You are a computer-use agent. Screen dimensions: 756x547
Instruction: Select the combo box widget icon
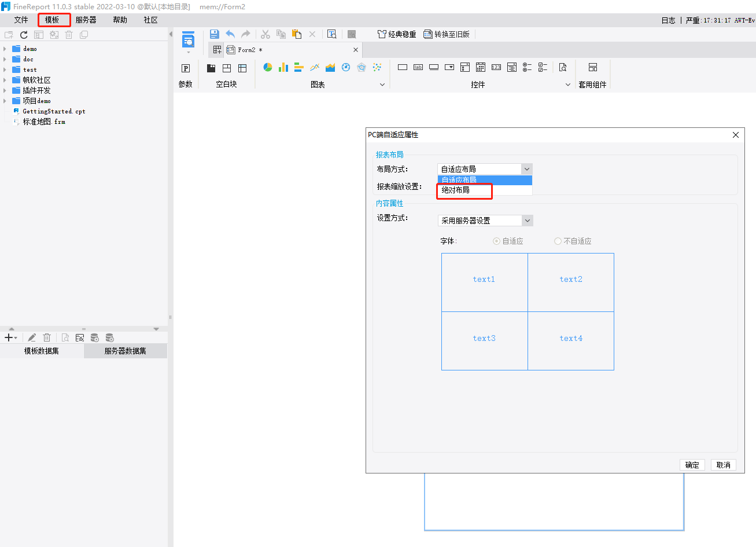point(449,67)
